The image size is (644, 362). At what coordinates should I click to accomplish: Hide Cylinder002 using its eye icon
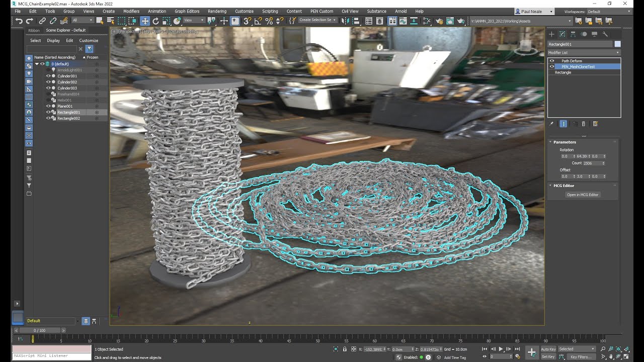pyautogui.click(x=48, y=82)
